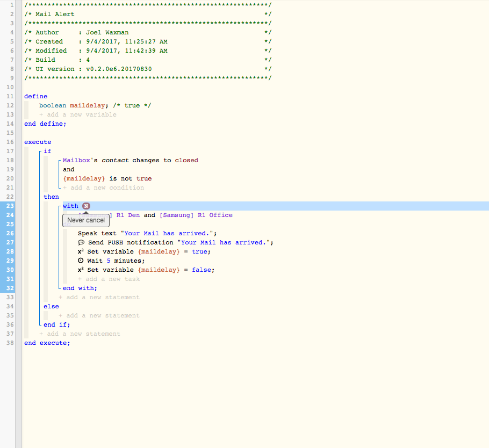The height and width of the screenshot is (448, 489).
Task: Click line number 23 in the gutter
Action: pos(10,206)
